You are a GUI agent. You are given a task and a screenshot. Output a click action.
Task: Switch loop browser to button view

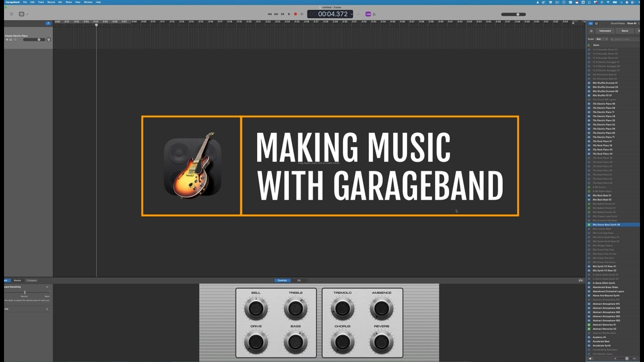[x=591, y=23]
